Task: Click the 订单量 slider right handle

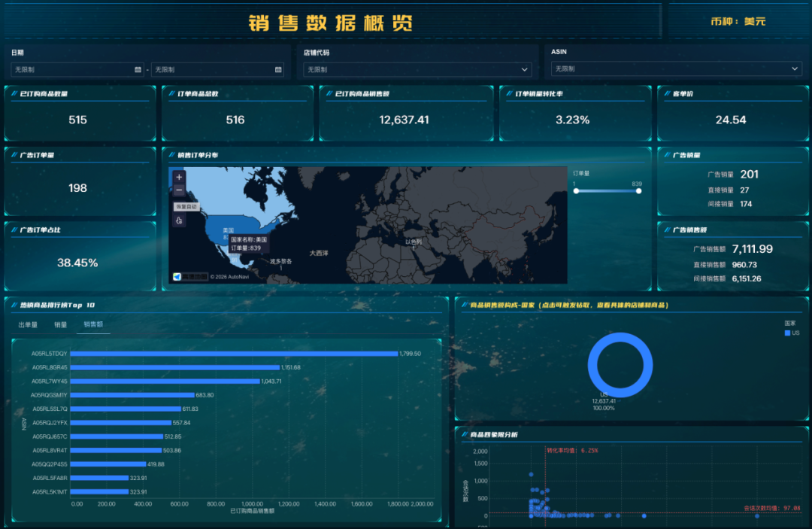Action: click(x=638, y=191)
